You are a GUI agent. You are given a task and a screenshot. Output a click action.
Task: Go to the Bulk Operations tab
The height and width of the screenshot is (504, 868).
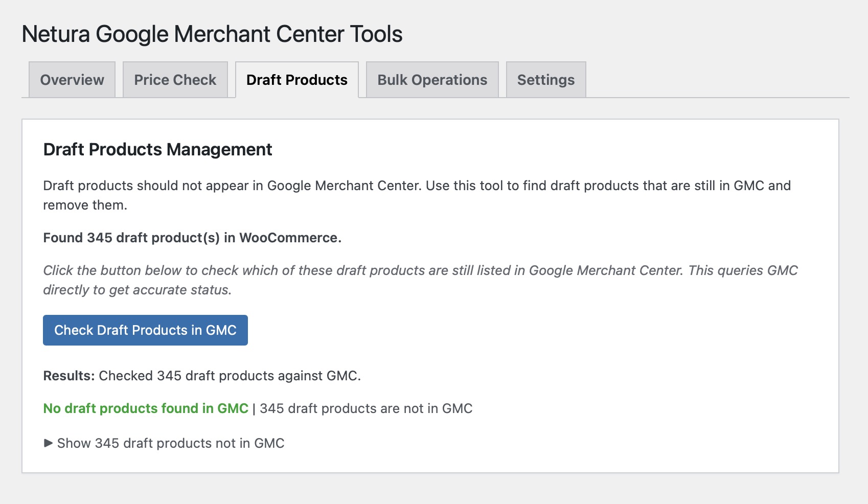[x=431, y=80]
